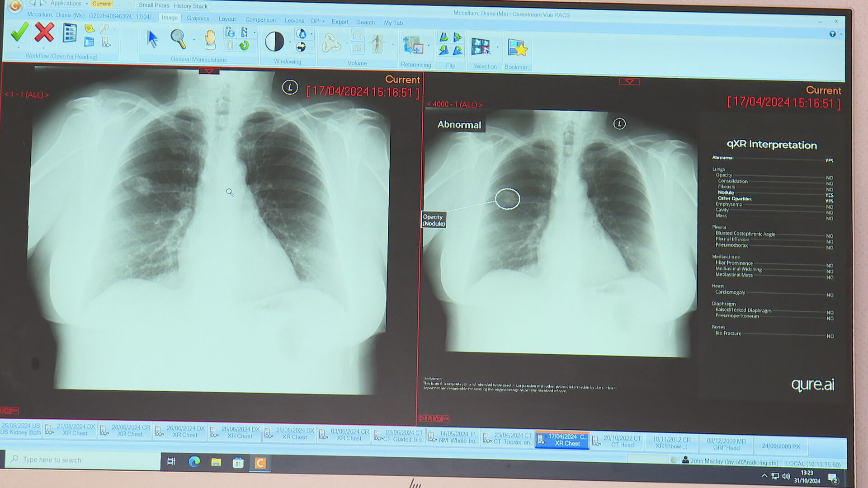The image size is (868, 488).
Task: Select the arrow pointer tool
Action: (153, 39)
